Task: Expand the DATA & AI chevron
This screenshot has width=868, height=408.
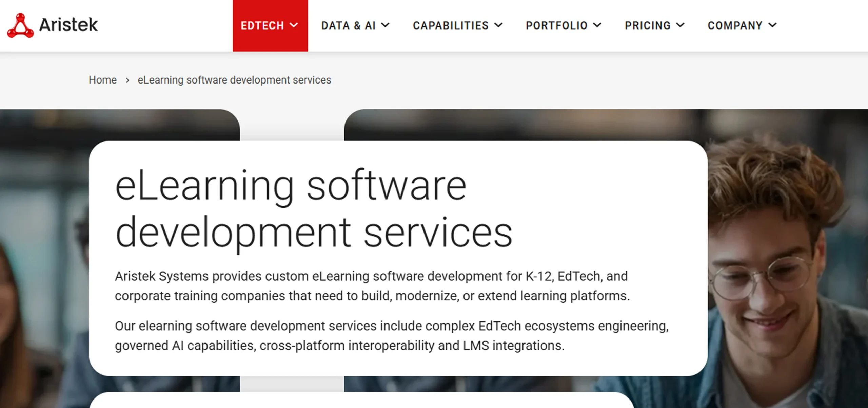Action: pos(386,25)
